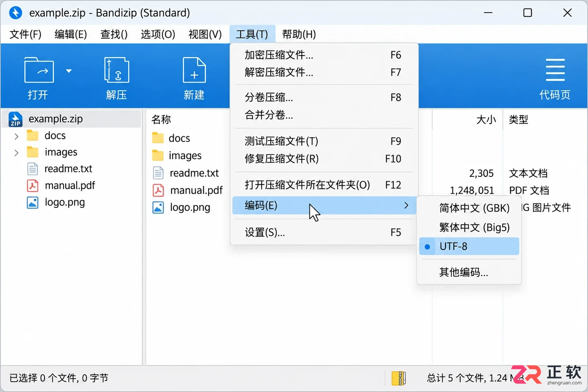Sort by the 名称 column header
Screen dimensions: 588x392
tap(161, 120)
